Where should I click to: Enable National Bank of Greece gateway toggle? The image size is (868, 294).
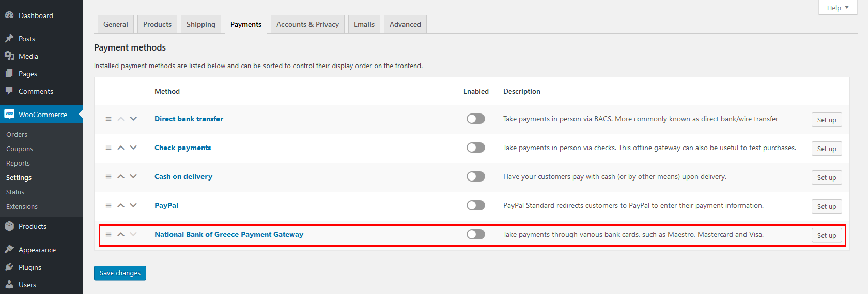(x=475, y=234)
